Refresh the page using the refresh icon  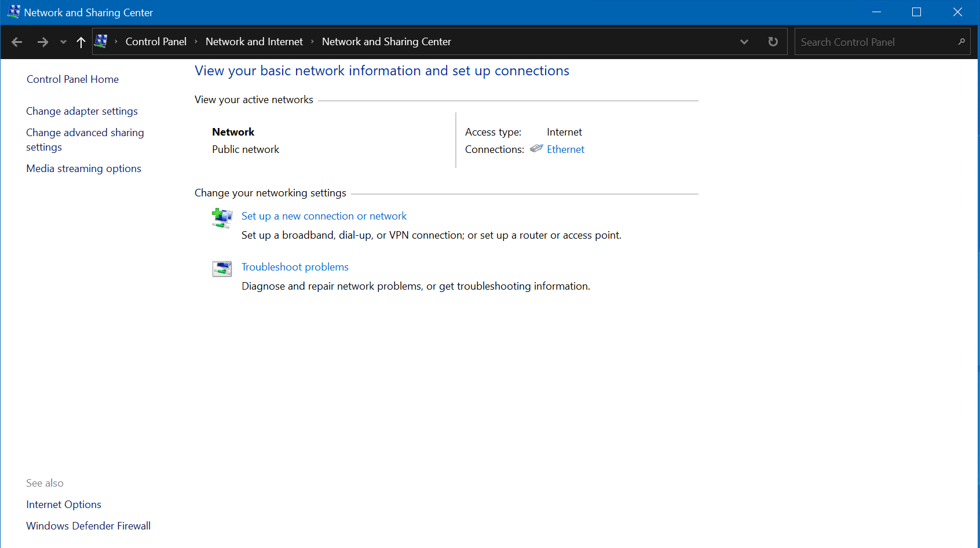click(773, 41)
